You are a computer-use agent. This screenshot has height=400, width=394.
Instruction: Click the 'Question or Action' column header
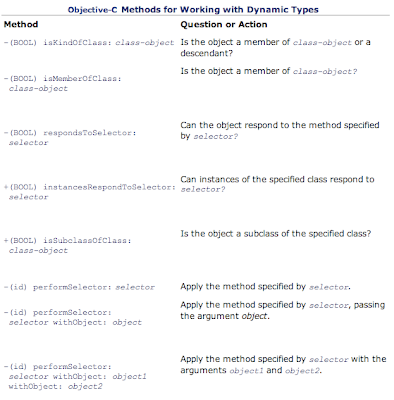point(224,24)
